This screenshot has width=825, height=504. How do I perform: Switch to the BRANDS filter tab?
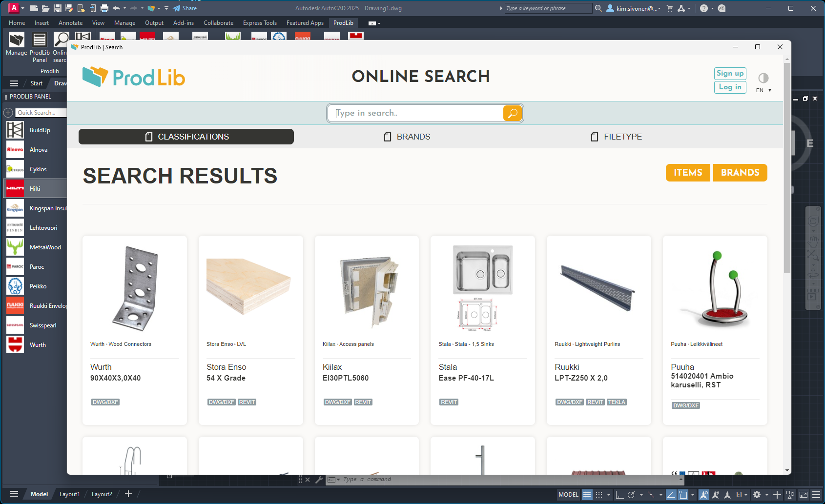pyautogui.click(x=407, y=137)
